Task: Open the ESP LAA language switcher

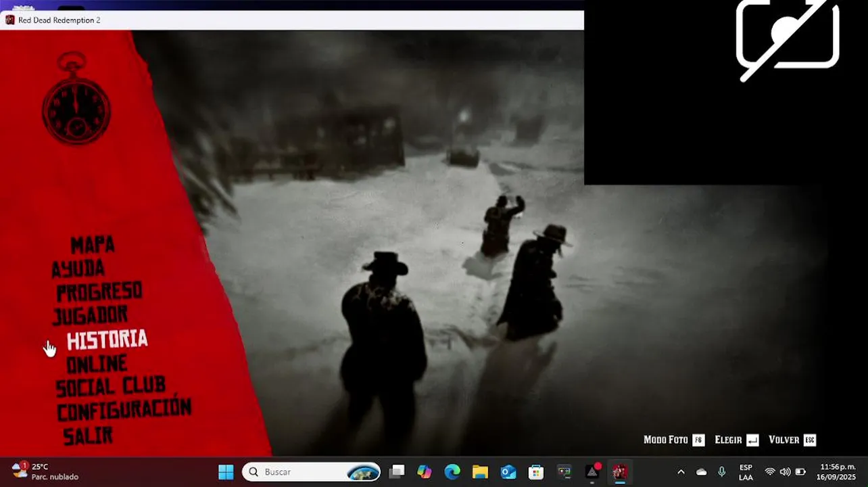Action: [746, 472]
